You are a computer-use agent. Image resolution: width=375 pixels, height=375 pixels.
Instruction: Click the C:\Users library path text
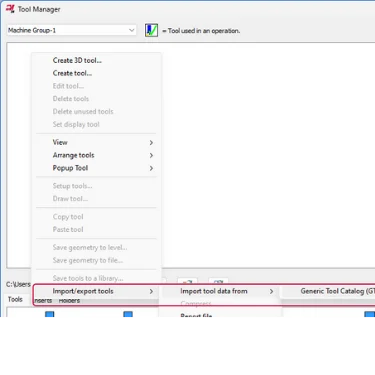click(x=18, y=284)
